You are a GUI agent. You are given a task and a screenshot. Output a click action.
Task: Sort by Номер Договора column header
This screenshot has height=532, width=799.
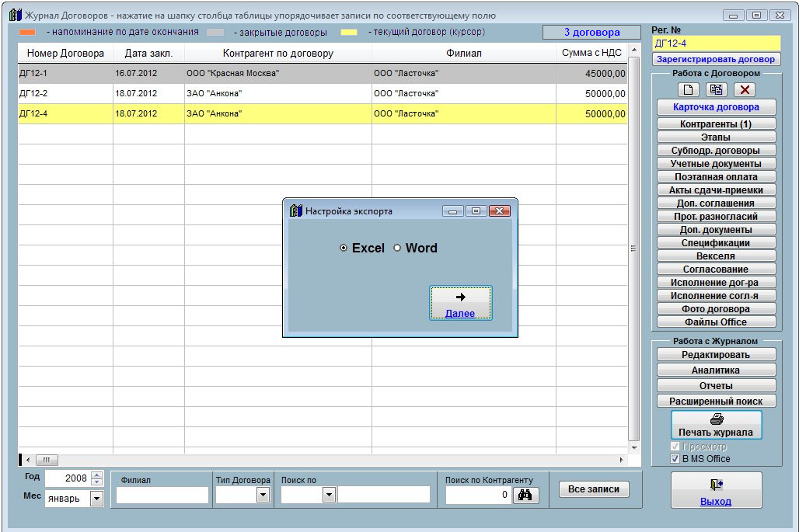pyautogui.click(x=65, y=54)
